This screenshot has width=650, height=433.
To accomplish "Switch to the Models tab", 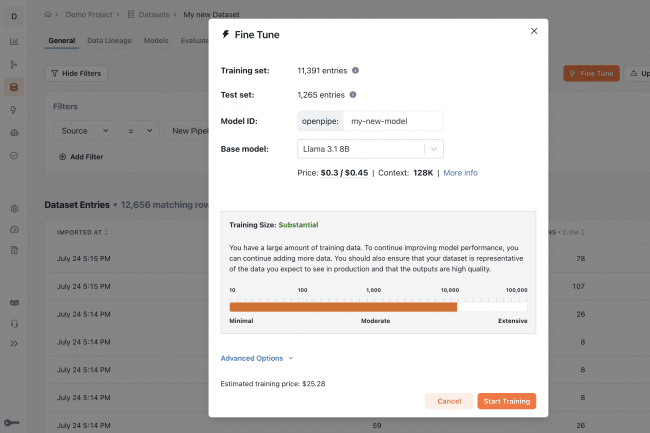I will point(156,41).
